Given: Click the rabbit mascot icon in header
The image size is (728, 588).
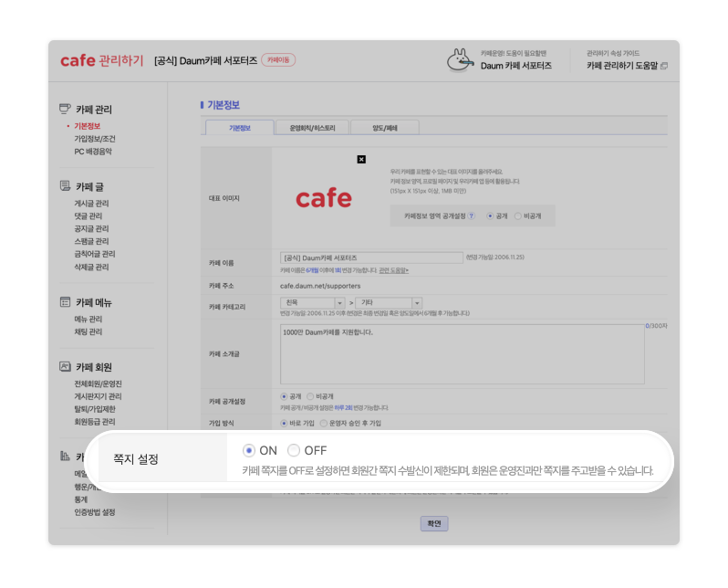Looking at the screenshot, I should (x=460, y=60).
